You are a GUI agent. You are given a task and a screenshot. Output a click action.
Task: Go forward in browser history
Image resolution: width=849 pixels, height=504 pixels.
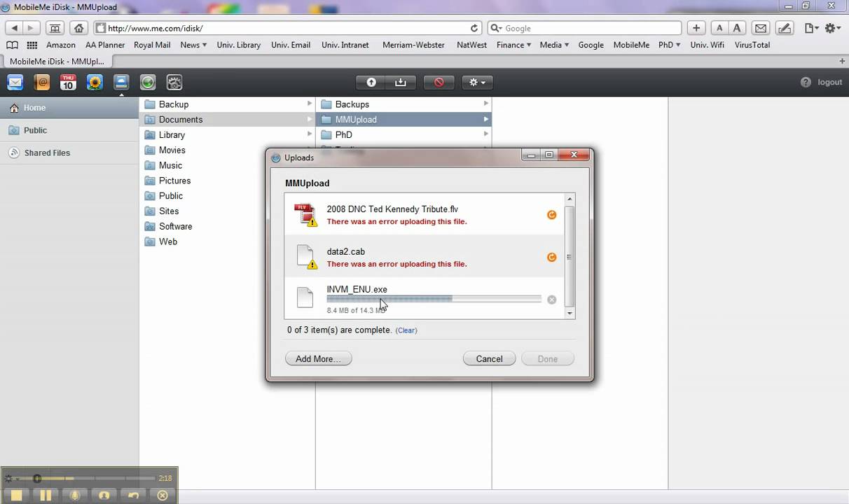pyautogui.click(x=32, y=28)
